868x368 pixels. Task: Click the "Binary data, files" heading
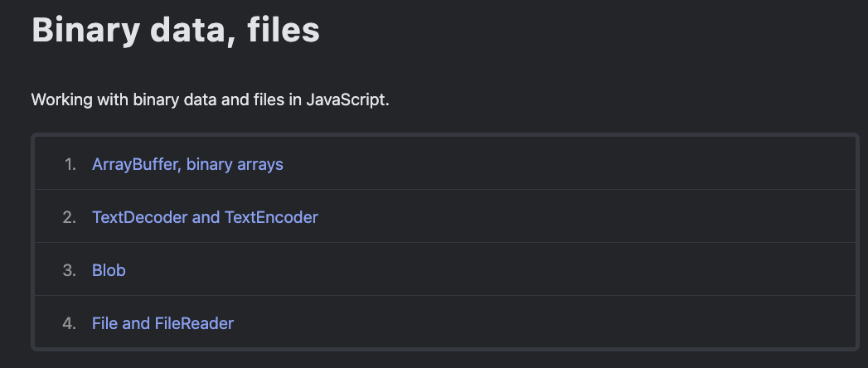click(175, 30)
